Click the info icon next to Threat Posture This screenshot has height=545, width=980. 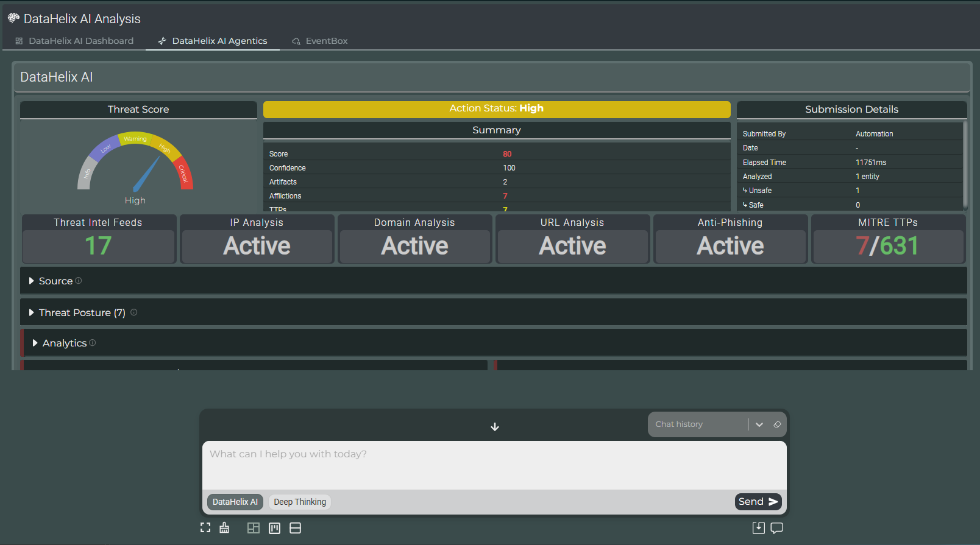(x=134, y=312)
